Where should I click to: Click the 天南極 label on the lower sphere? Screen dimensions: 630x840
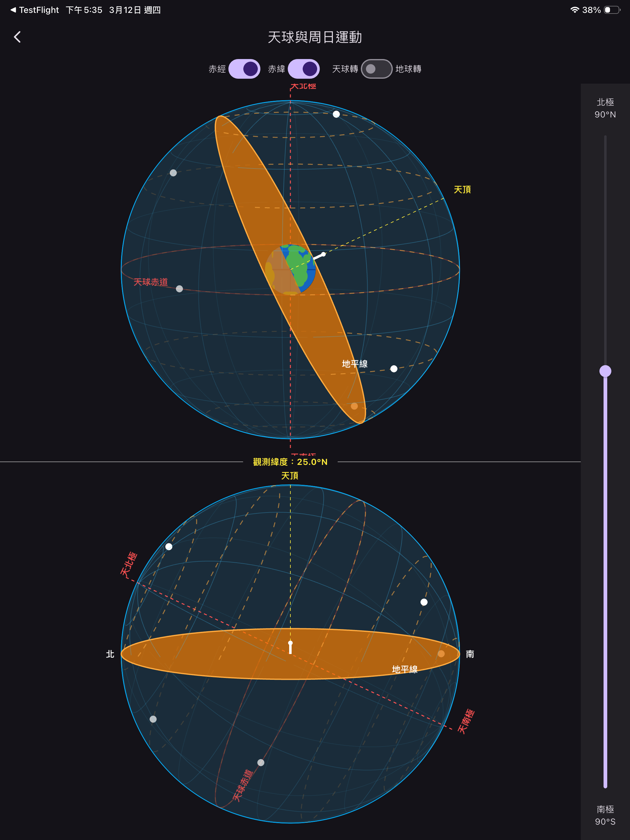466,721
